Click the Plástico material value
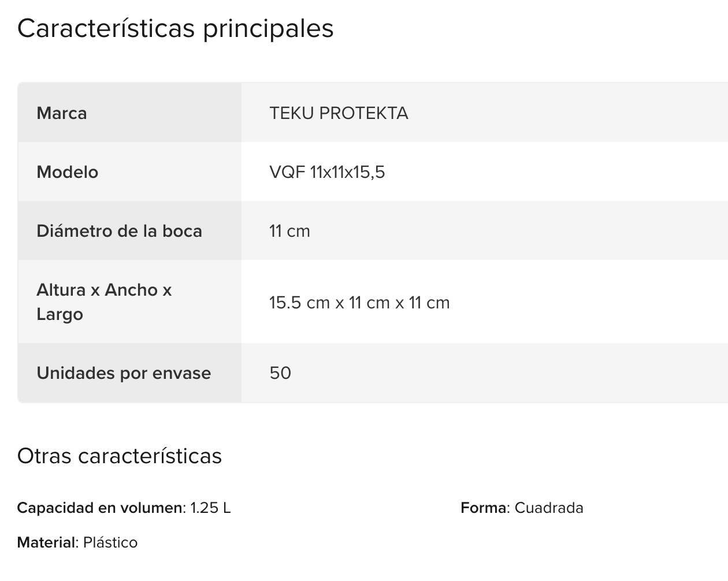 click(110, 543)
